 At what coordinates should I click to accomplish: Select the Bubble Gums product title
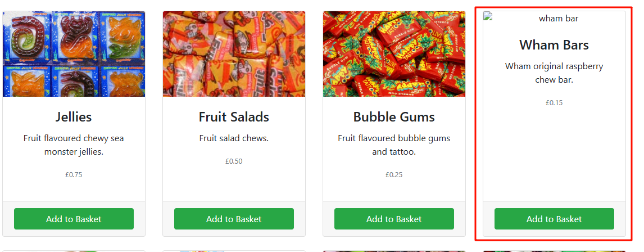pyautogui.click(x=394, y=117)
